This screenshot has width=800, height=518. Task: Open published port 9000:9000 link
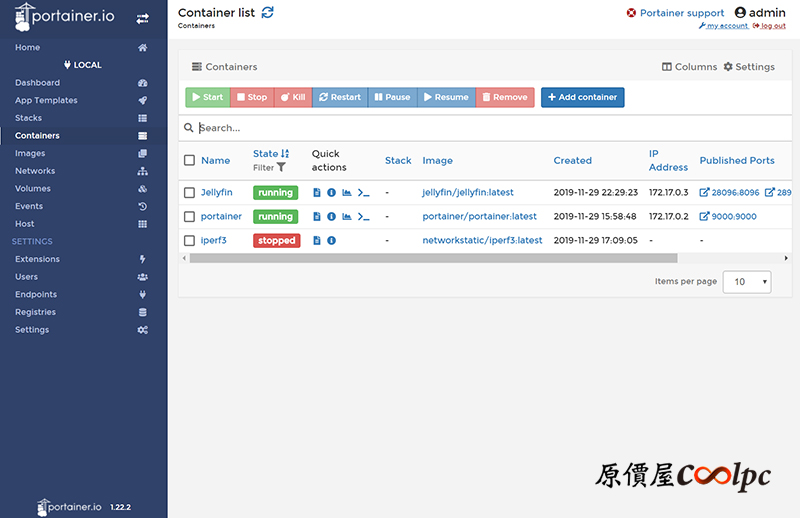(x=728, y=216)
